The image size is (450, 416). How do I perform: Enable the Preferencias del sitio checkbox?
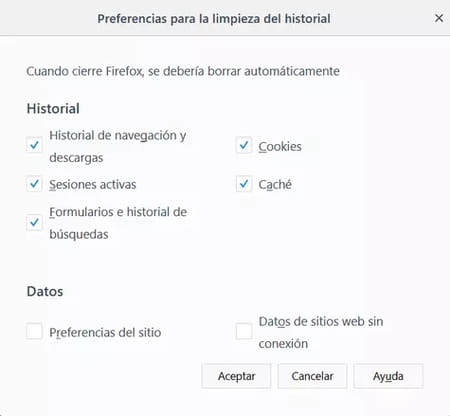tap(34, 331)
